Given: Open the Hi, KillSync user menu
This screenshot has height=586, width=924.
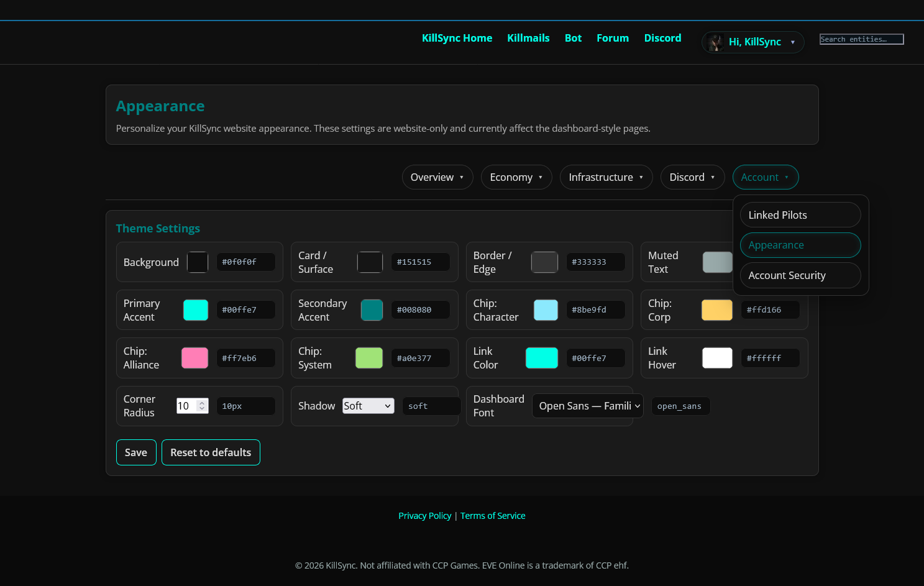Looking at the screenshot, I should (x=754, y=42).
